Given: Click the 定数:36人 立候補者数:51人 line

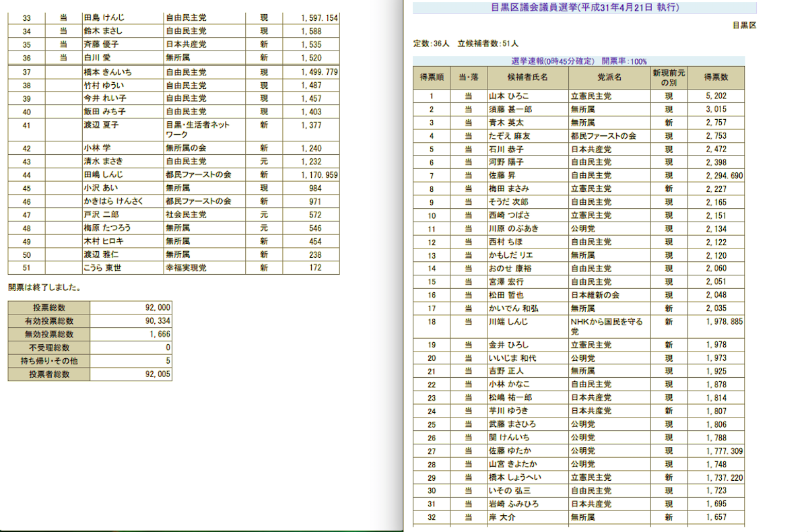Looking at the screenshot, I should tap(465, 44).
